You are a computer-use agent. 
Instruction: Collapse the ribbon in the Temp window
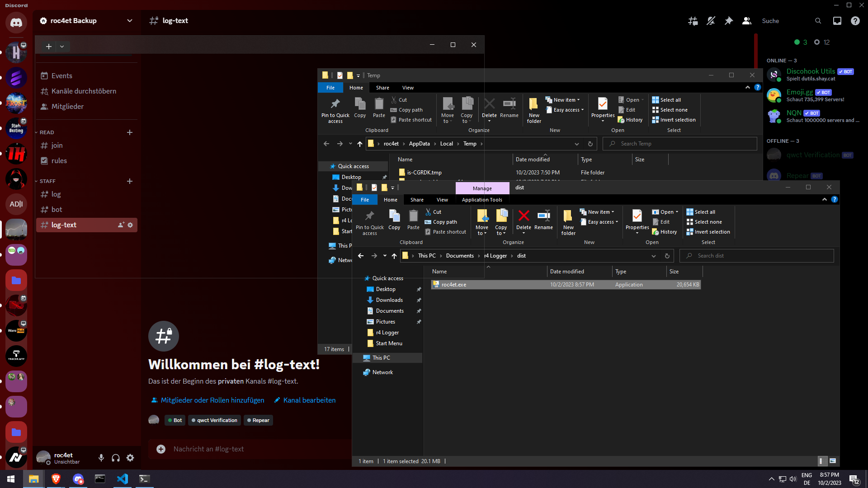pyautogui.click(x=748, y=87)
